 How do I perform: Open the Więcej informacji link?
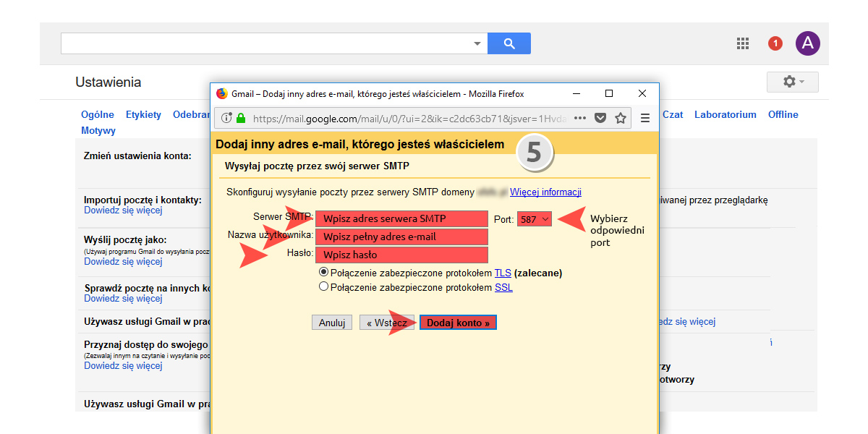(x=545, y=192)
